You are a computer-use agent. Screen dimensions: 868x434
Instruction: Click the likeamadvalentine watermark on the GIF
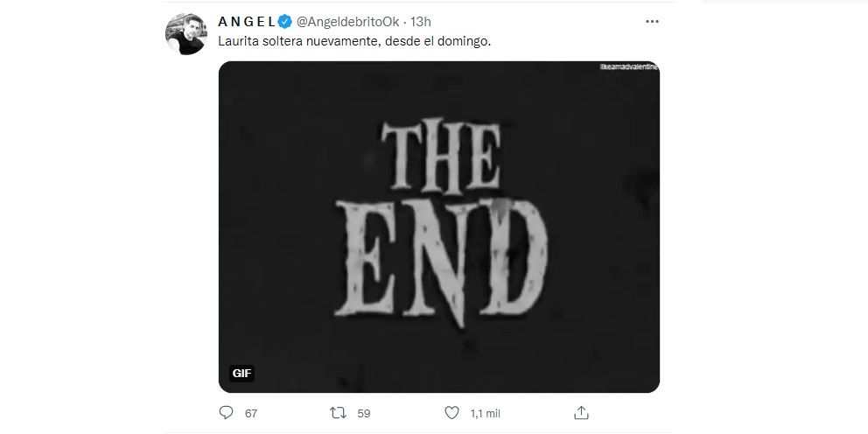[x=628, y=66]
